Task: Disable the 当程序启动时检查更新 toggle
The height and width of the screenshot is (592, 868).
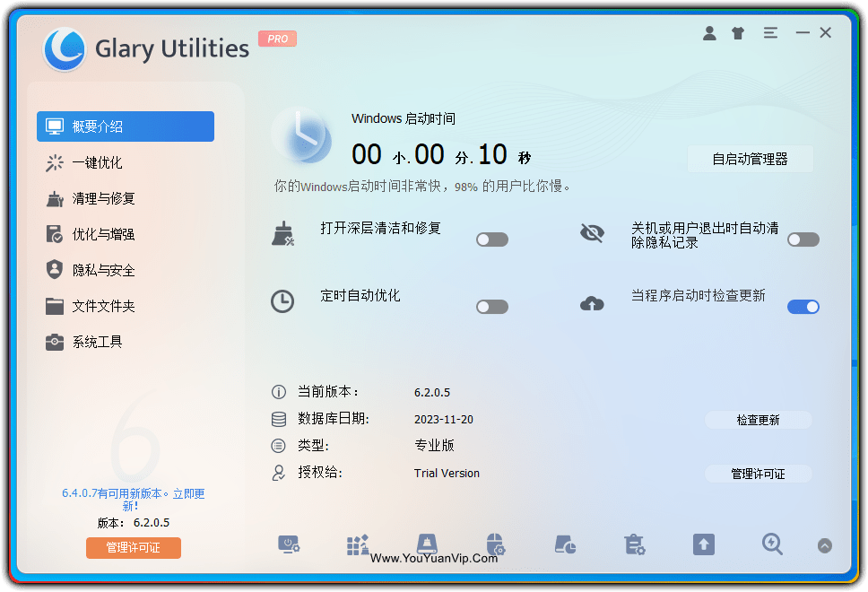Action: (803, 306)
